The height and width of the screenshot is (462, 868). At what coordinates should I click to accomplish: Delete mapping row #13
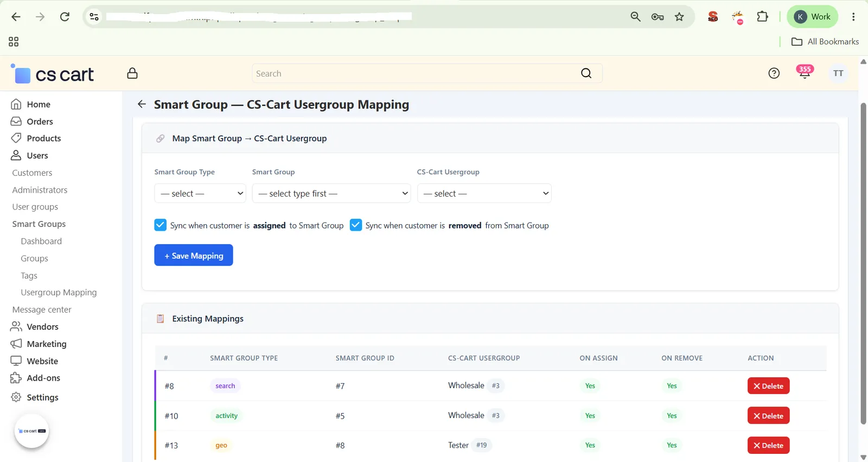768,445
